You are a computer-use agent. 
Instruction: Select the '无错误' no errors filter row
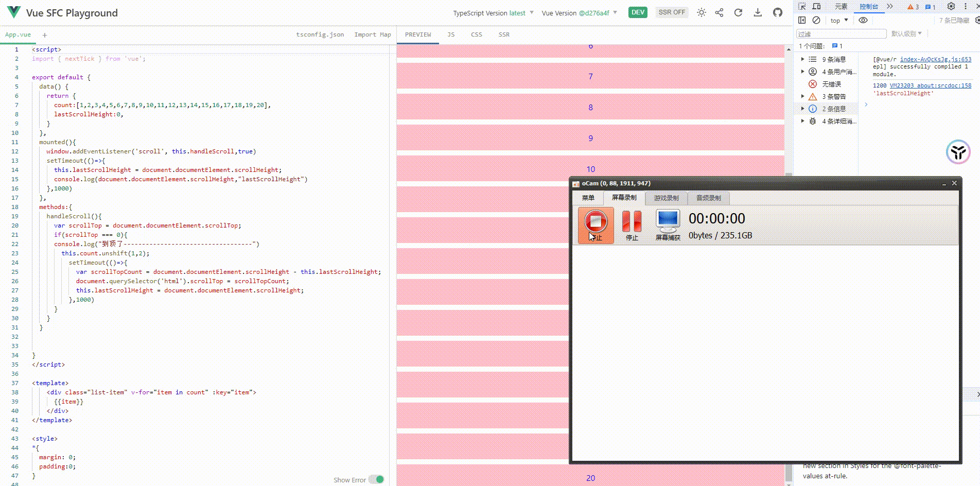[826, 84]
